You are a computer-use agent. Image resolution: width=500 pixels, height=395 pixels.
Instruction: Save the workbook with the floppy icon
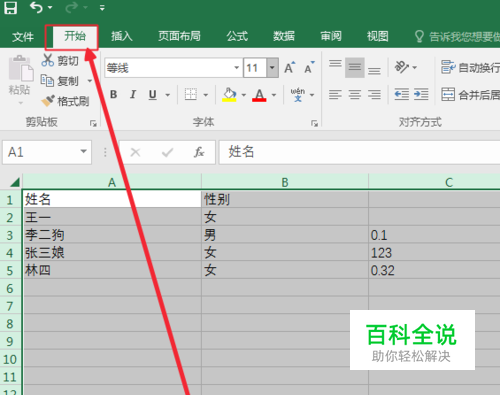click(x=10, y=7)
